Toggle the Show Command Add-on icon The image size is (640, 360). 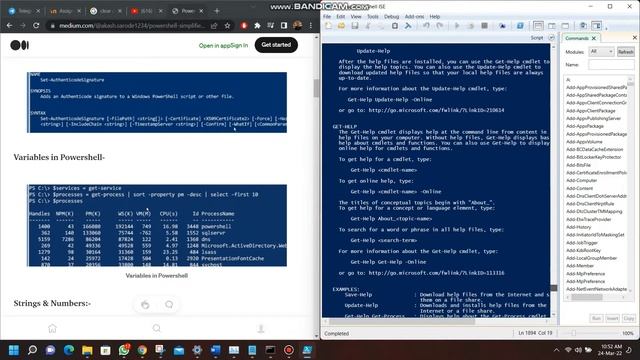597,26
